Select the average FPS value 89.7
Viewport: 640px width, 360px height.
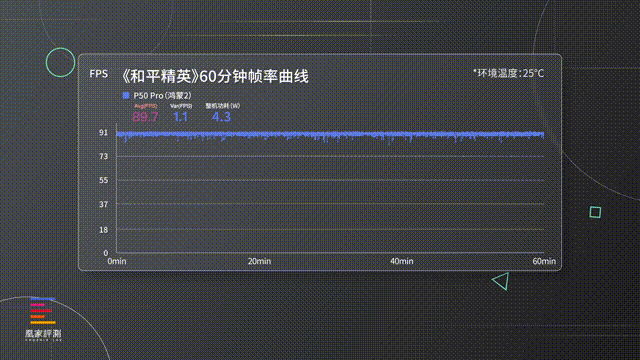click(x=145, y=117)
